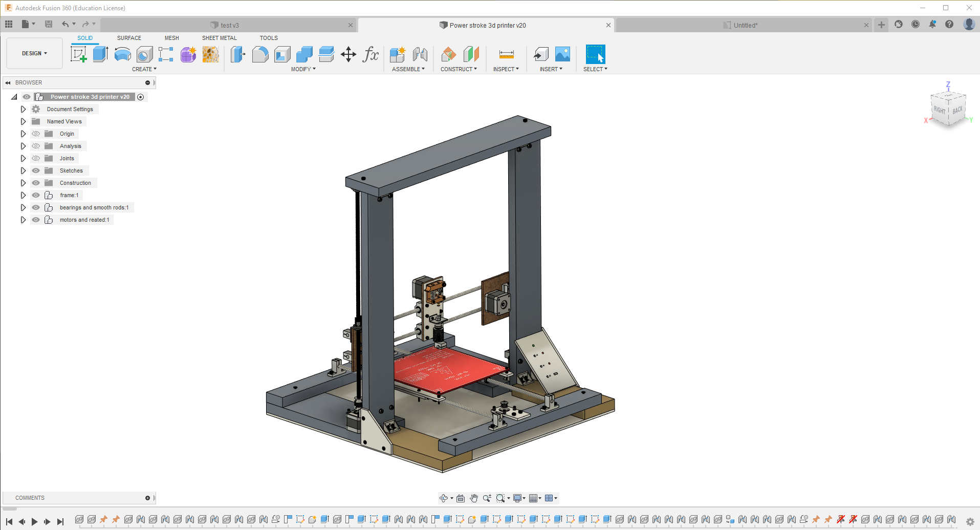
Task: Open the DESIGN workspace dropdown
Action: coord(34,53)
